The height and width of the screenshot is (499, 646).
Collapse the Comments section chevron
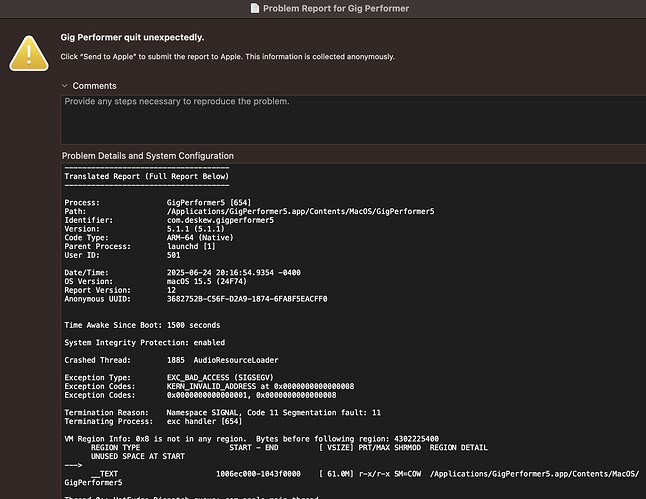point(65,86)
